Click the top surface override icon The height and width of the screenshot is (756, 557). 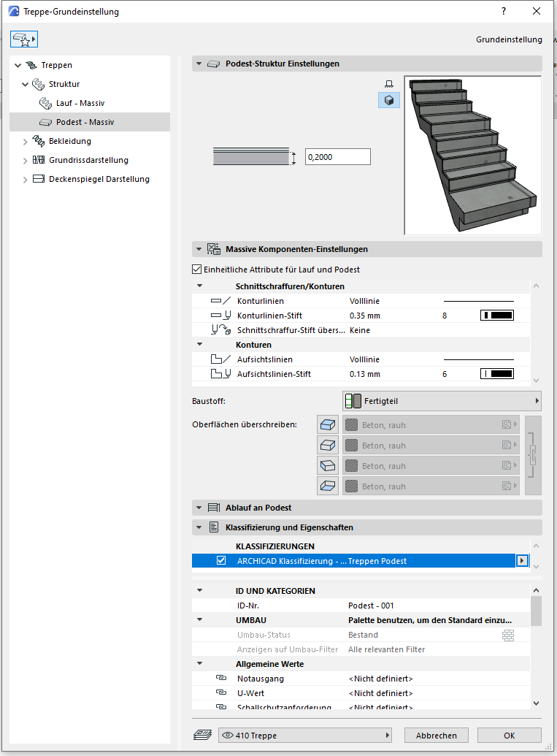pyautogui.click(x=328, y=425)
